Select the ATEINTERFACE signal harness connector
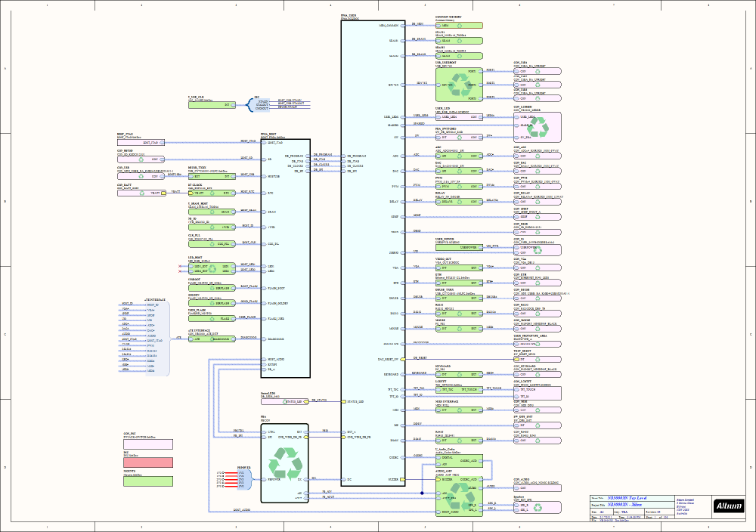This screenshot has width=756, height=532. [x=158, y=339]
